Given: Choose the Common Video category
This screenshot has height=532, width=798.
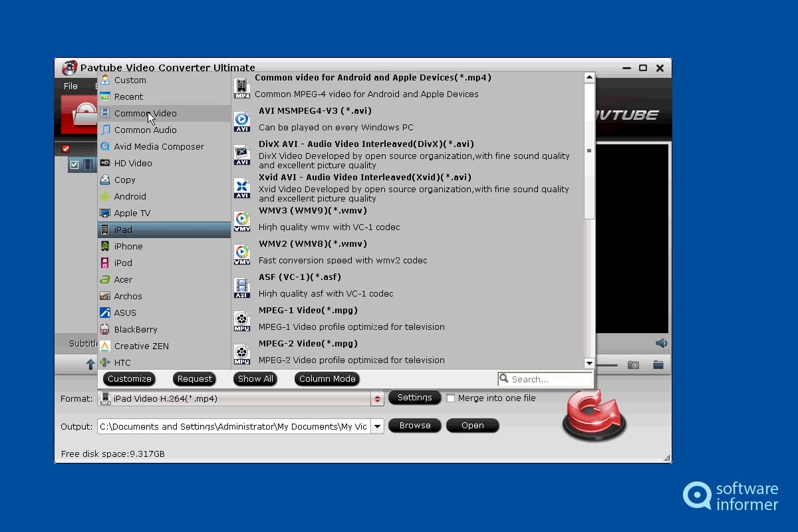Looking at the screenshot, I should click(164, 113).
